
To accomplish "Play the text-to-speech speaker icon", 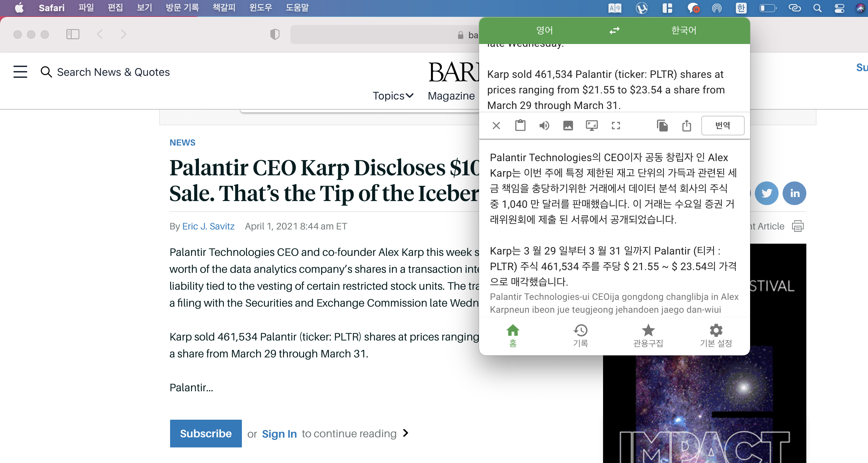I will 544,126.
